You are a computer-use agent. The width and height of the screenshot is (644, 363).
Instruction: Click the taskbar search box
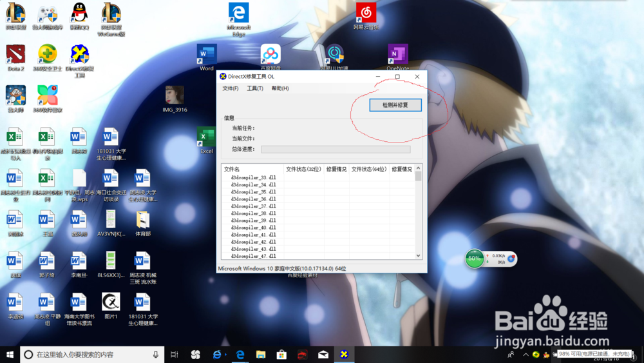point(92,355)
